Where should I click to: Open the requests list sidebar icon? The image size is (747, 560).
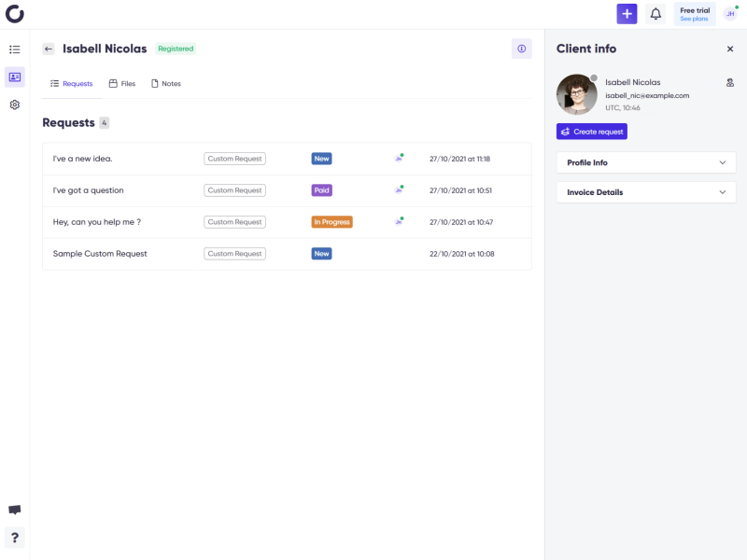pos(15,49)
